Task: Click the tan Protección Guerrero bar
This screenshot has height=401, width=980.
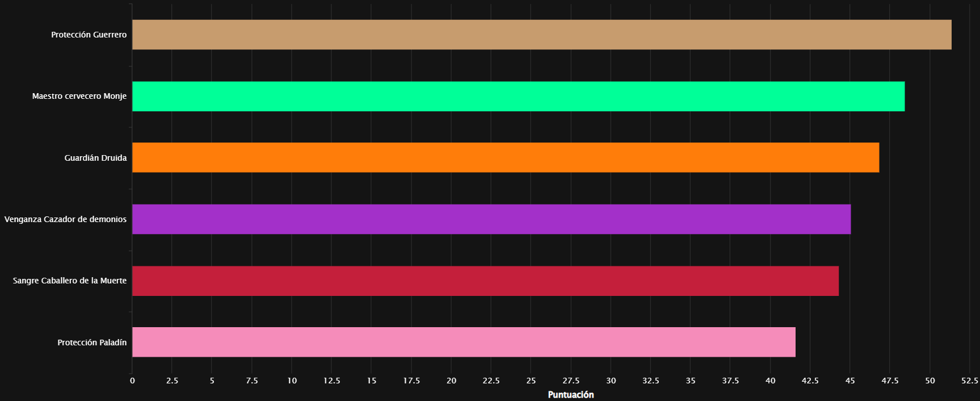Action: point(542,35)
